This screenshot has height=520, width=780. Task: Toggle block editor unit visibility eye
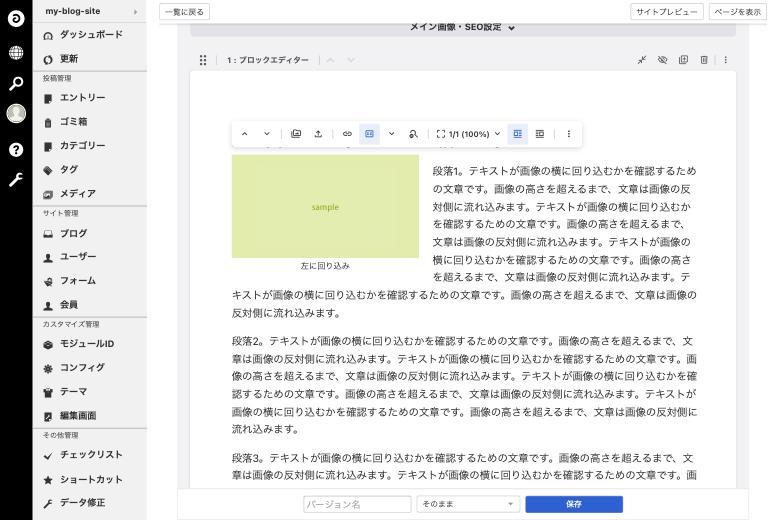pos(662,60)
